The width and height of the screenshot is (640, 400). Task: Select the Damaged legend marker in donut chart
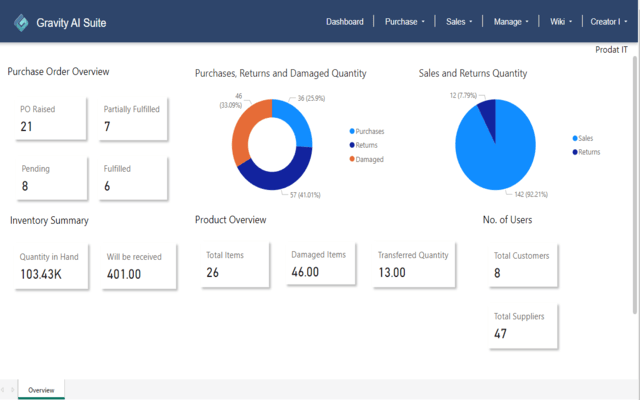pyautogui.click(x=352, y=159)
